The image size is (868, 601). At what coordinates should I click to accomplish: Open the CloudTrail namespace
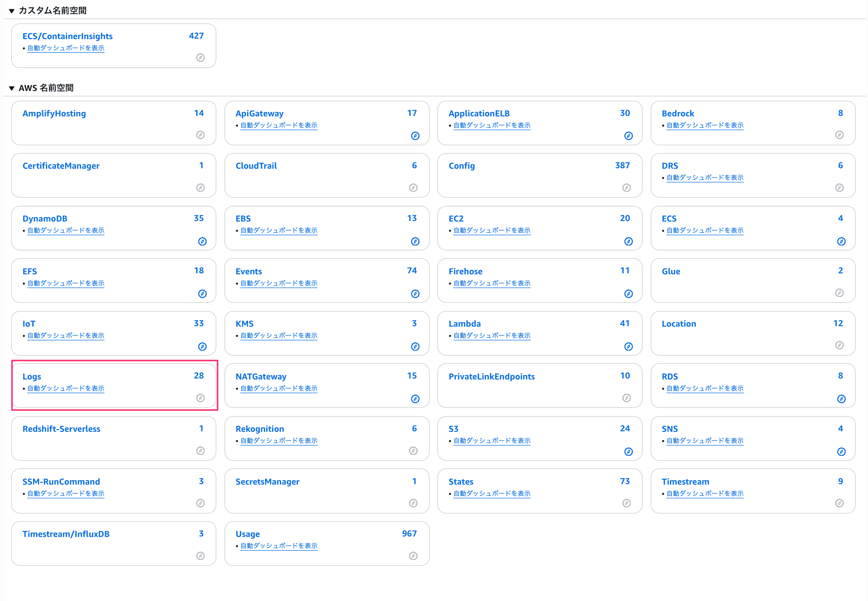pos(256,166)
